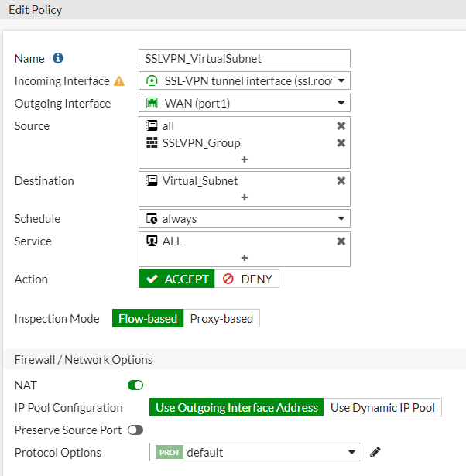This screenshot has height=476, width=466.
Task: Disable the NAT toggle
Action: [135, 385]
